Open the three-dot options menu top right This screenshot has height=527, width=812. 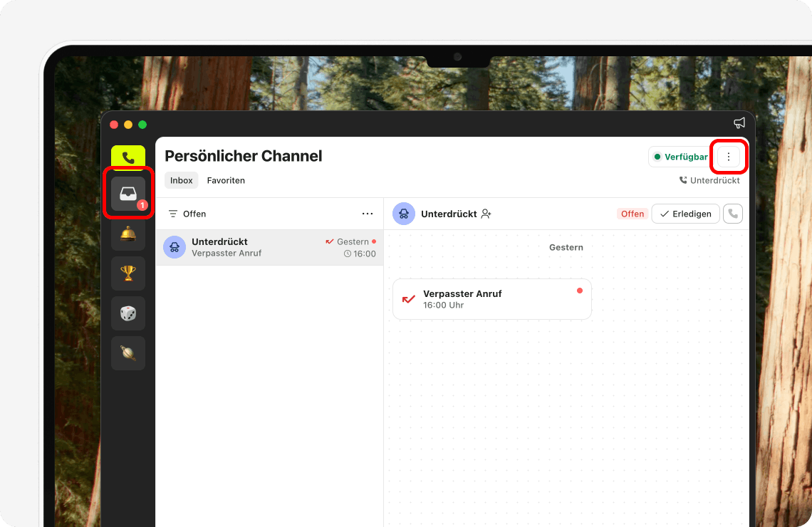coord(729,156)
